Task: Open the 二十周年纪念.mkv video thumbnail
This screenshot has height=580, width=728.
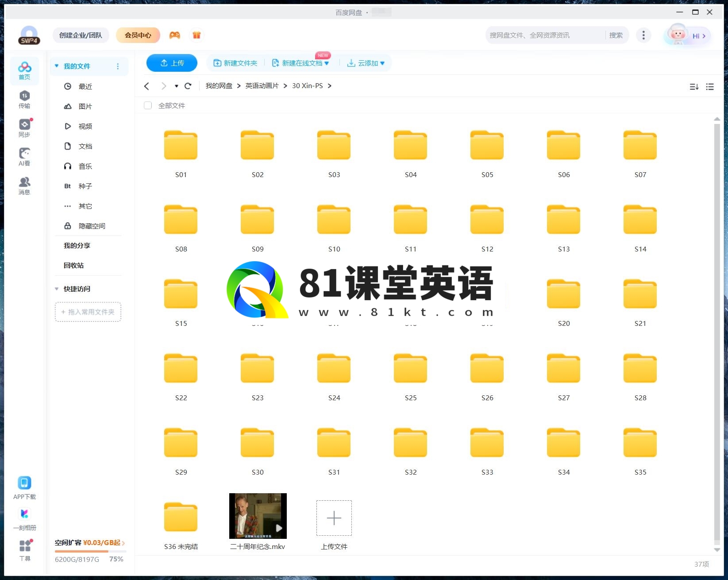Action: (x=258, y=516)
